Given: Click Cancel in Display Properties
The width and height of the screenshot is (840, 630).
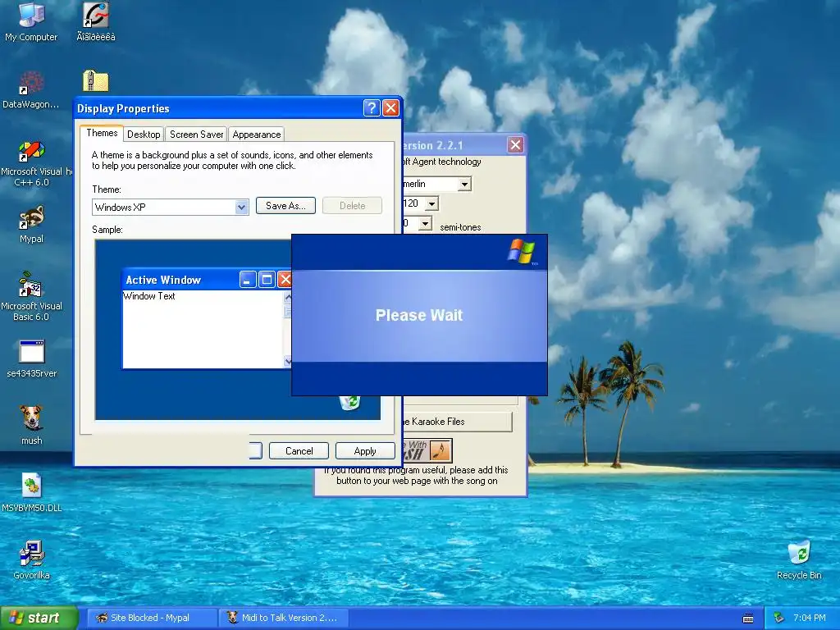Looking at the screenshot, I should pos(299,451).
